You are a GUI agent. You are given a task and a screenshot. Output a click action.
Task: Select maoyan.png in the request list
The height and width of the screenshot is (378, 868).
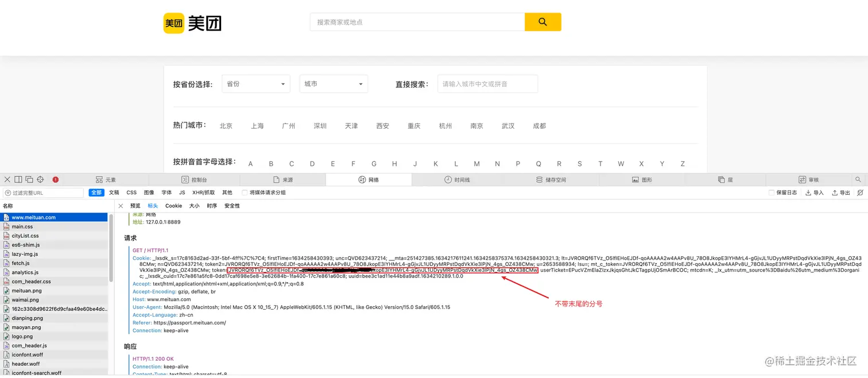tap(54, 327)
